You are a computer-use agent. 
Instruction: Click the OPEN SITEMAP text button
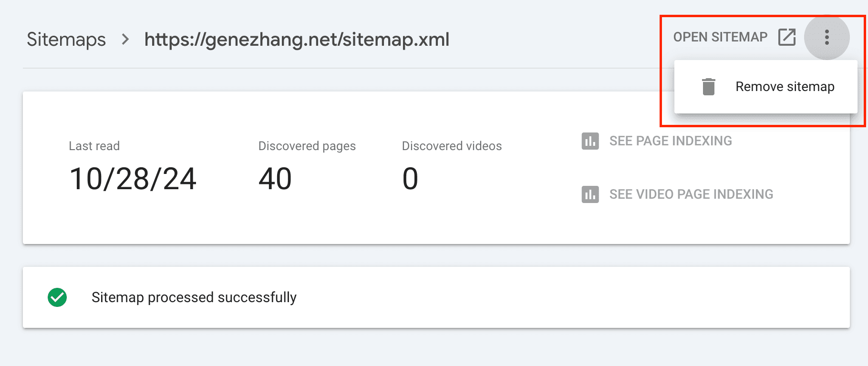click(x=720, y=37)
